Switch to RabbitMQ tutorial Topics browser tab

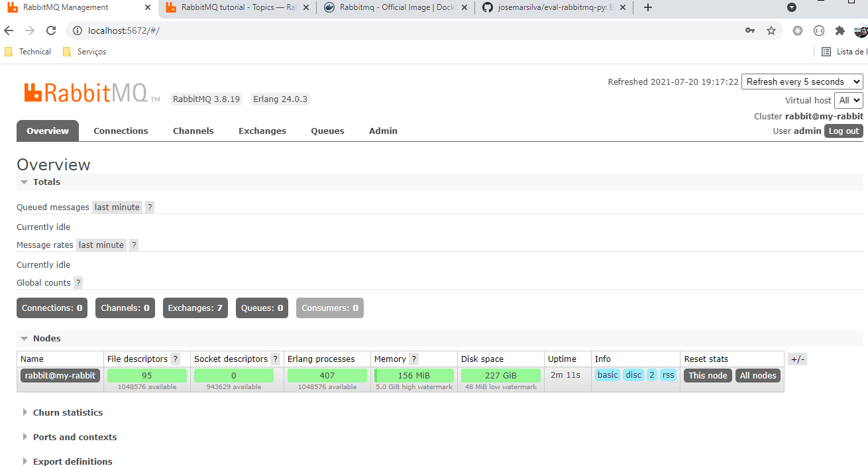(x=237, y=7)
